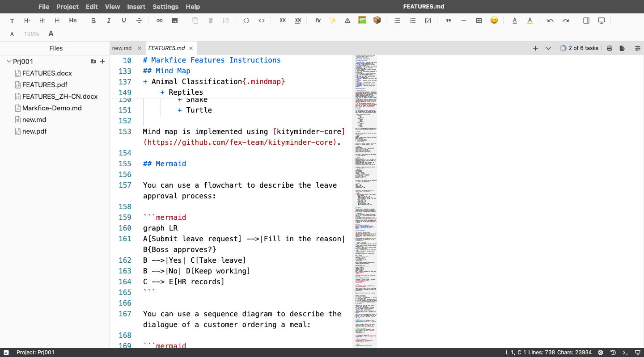Image resolution: width=644 pixels, height=357 pixels.
Task: Click the sparkles icon
Action: [333, 21]
